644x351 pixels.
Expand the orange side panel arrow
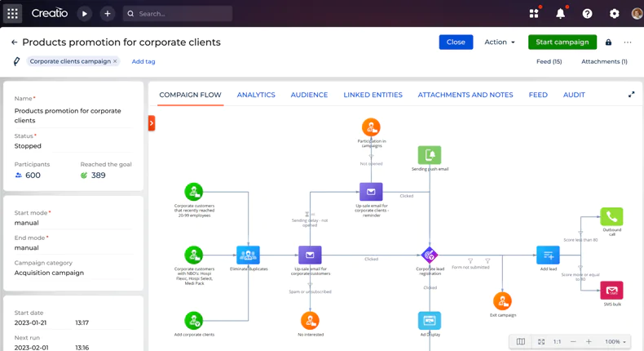[152, 123]
